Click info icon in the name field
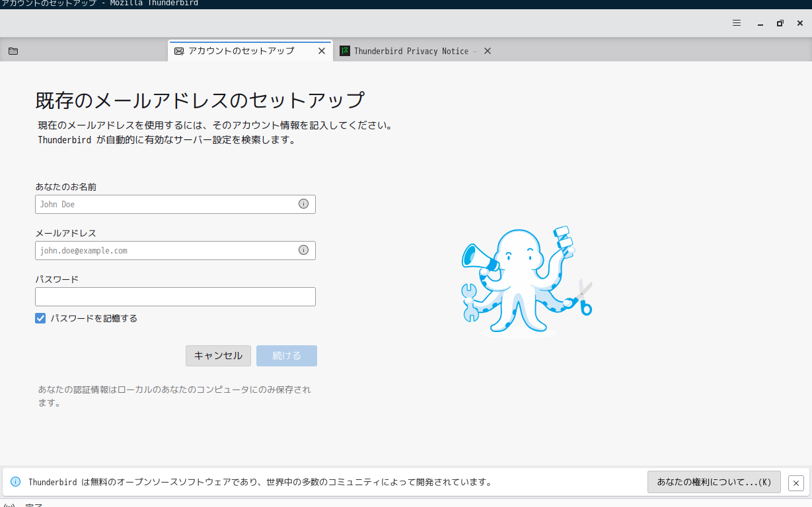 pyautogui.click(x=303, y=204)
